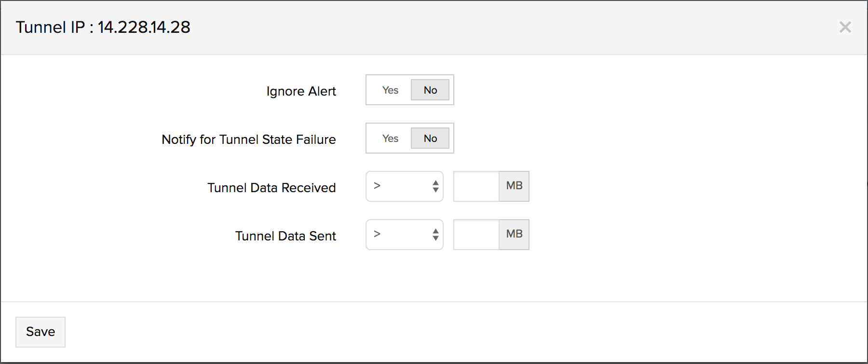Click up/down arrows on Data Received select

[435, 186]
